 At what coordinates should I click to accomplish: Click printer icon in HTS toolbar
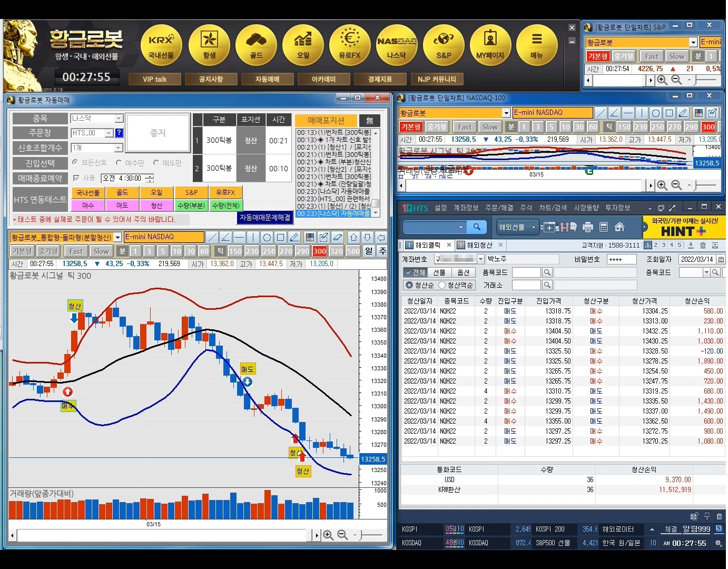click(x=588, y=227)
